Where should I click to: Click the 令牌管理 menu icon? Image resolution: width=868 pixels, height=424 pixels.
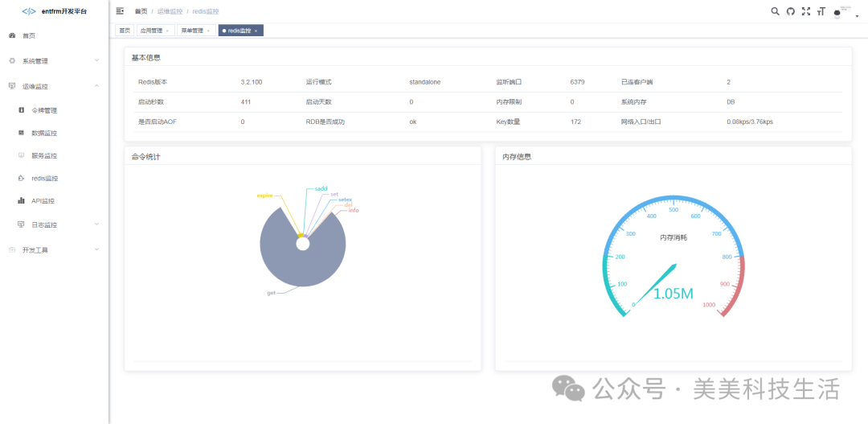pos(21,110)
